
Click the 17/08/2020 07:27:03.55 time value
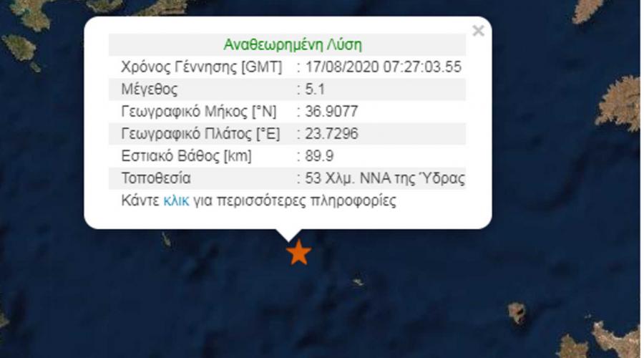click(x=384, y=67)
